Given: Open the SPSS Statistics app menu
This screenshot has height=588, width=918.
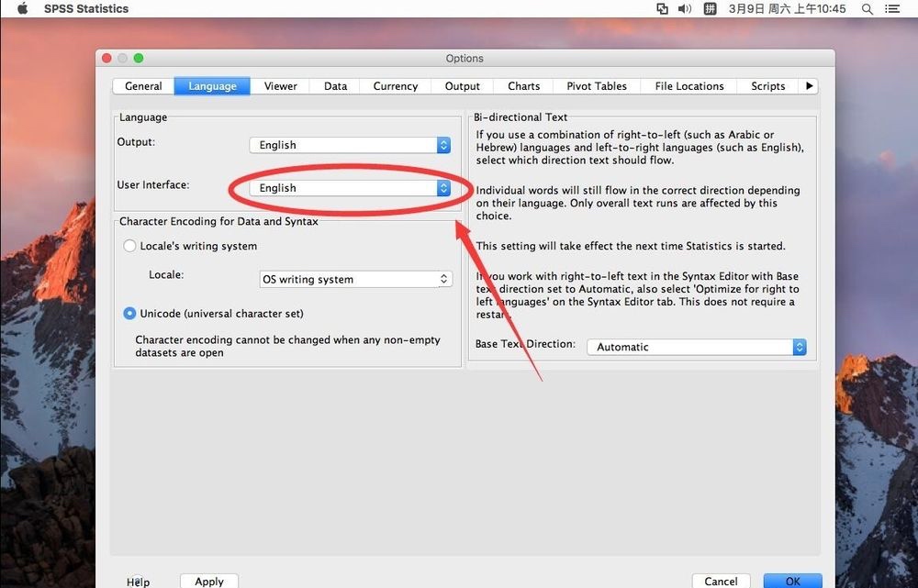Looking at the screenshot, I should (86, 9).
